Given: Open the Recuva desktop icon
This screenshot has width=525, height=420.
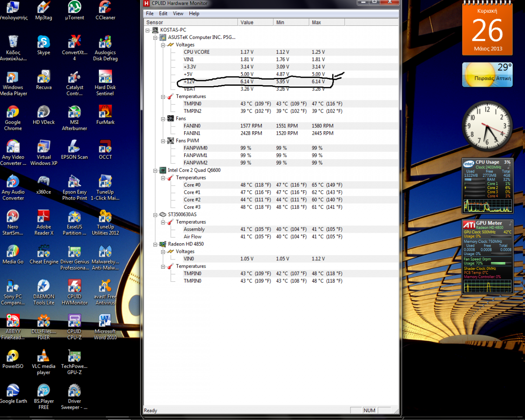Looking at the screenshot, I should point(44,80).
